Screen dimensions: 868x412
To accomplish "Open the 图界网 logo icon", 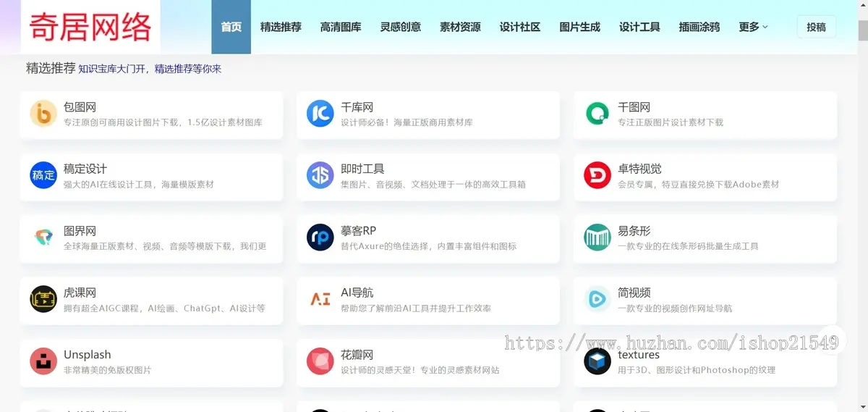I will [43, 237].
